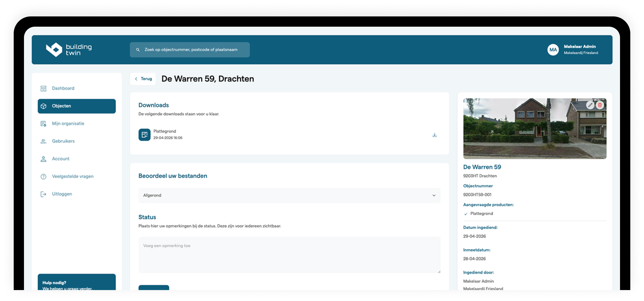The image size is (644, 301).
Task: Select the Objecten menu item
Action: click(77, 106)
